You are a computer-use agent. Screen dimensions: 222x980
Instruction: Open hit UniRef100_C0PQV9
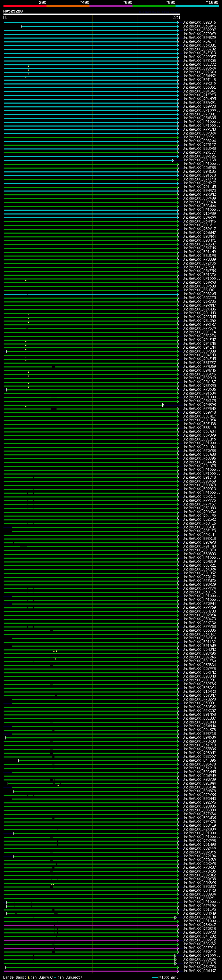pos(199,435)
